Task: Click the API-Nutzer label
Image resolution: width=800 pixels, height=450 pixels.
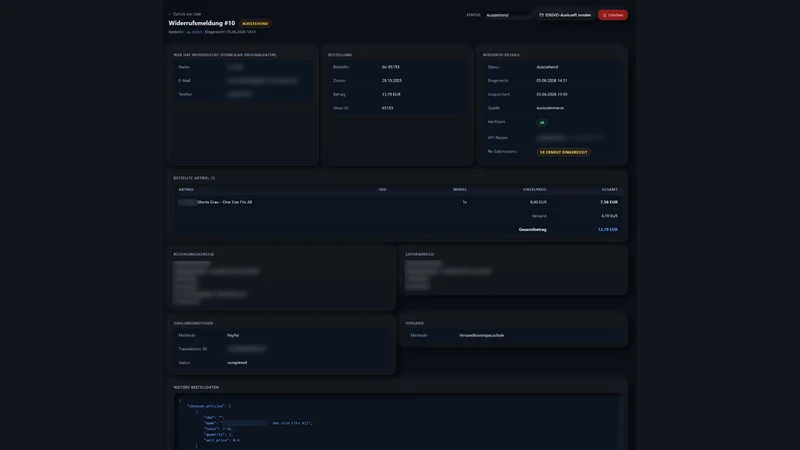Action: (497, 138)
